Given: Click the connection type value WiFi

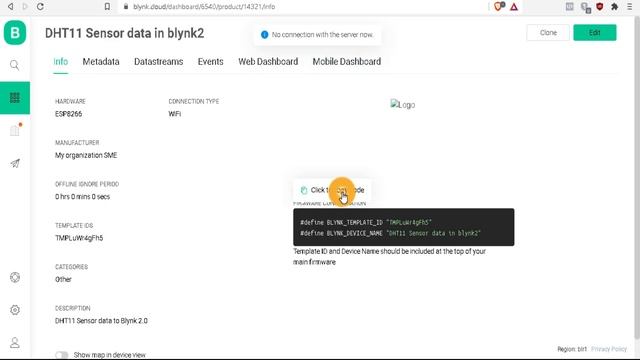Looking at the screenshot, I should click(174, 114).
